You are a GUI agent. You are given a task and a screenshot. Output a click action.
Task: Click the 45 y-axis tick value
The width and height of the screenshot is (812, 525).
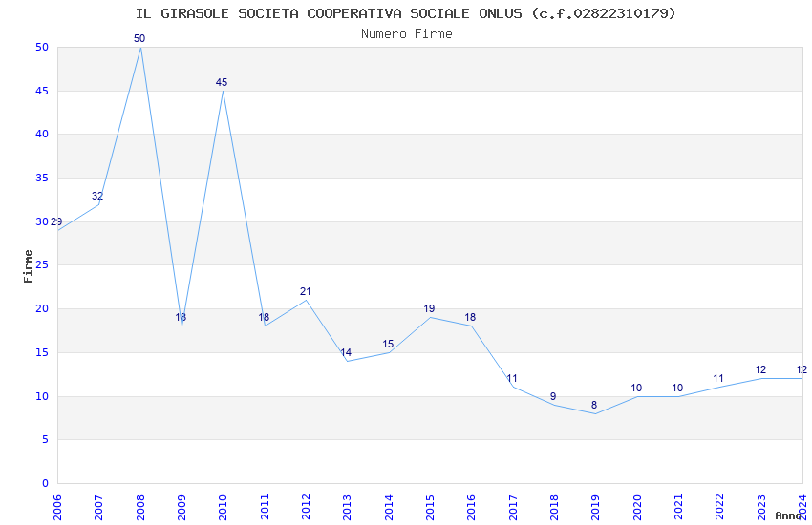click(42, 91)
